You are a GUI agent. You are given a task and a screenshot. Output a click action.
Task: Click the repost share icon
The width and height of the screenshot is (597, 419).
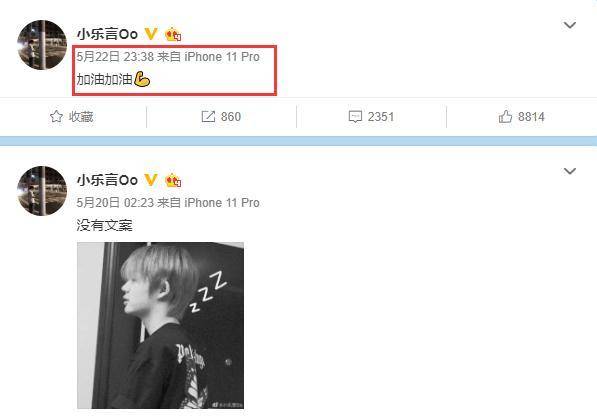pos(208,117)
